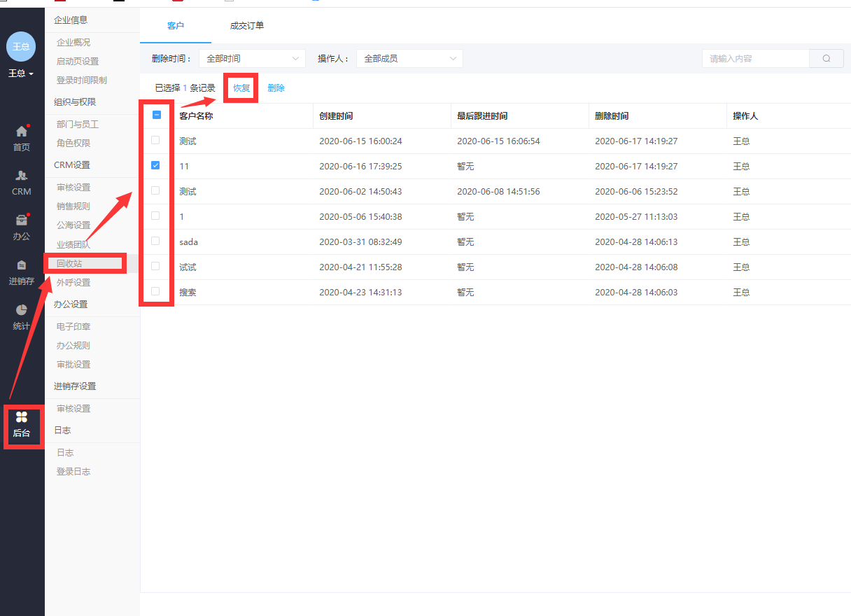The image size is (851, 616).
Task: Open 启动页设置 in the sidebar
Action: point(78,62)
